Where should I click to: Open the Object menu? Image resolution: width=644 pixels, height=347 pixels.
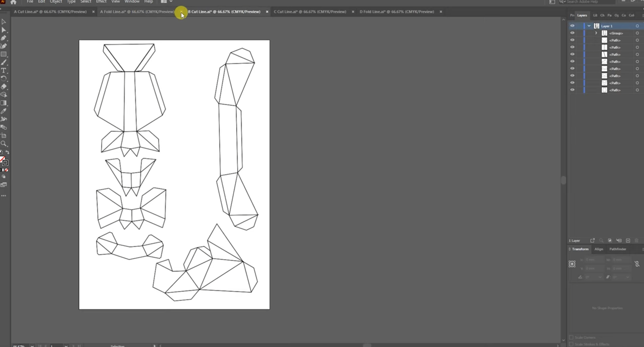point(56,2)
